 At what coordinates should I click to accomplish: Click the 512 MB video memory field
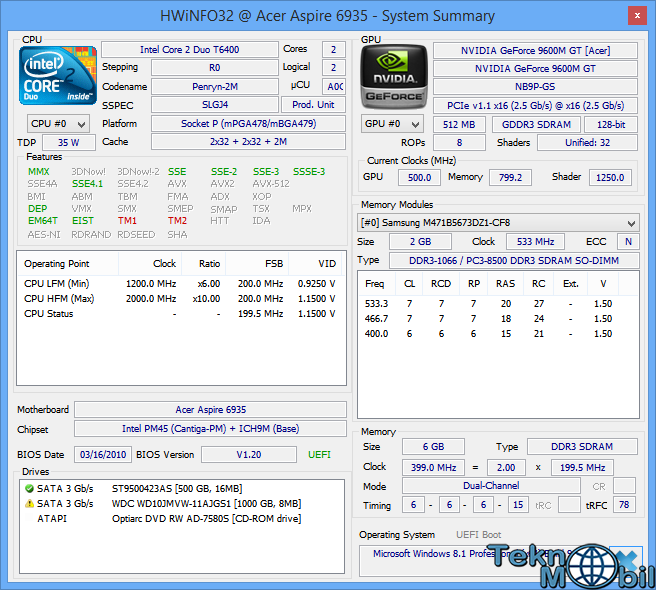(x=459, y=124)
